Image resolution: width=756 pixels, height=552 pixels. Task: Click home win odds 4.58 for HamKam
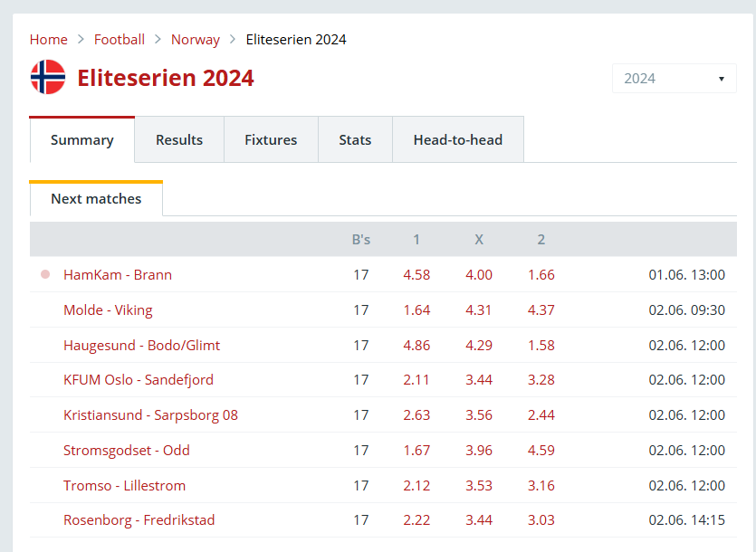pos(416,275)
